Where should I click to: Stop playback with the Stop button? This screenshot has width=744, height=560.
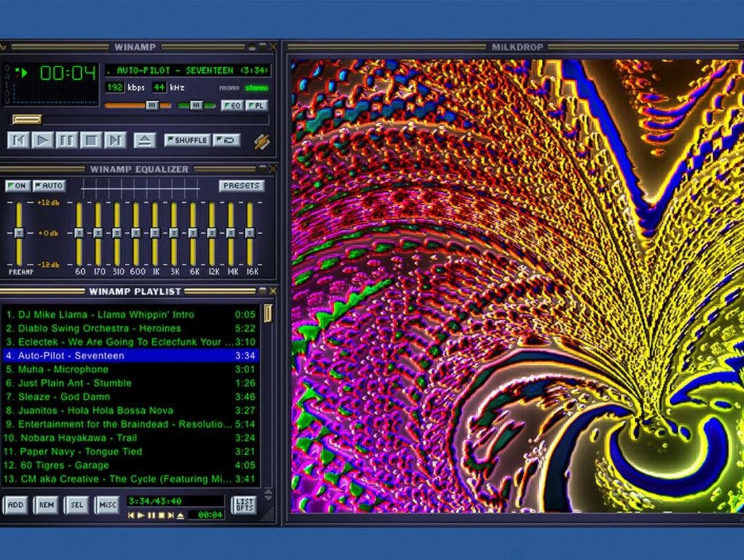tap(90, 141)
